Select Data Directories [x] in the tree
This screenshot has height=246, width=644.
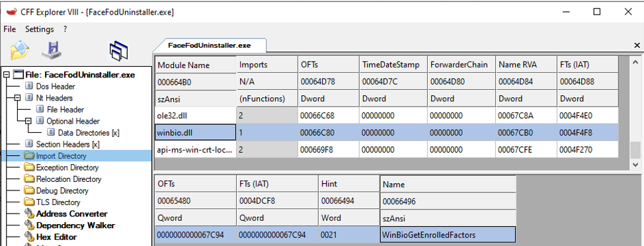point(89,133)
